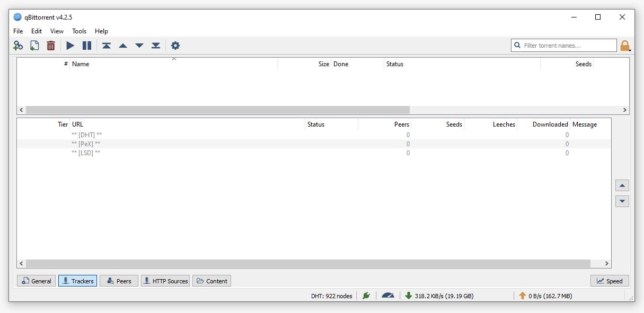The width and height of the screenshot is (644, 313).
Task: Select the Trackers tab
Action: 77,281
